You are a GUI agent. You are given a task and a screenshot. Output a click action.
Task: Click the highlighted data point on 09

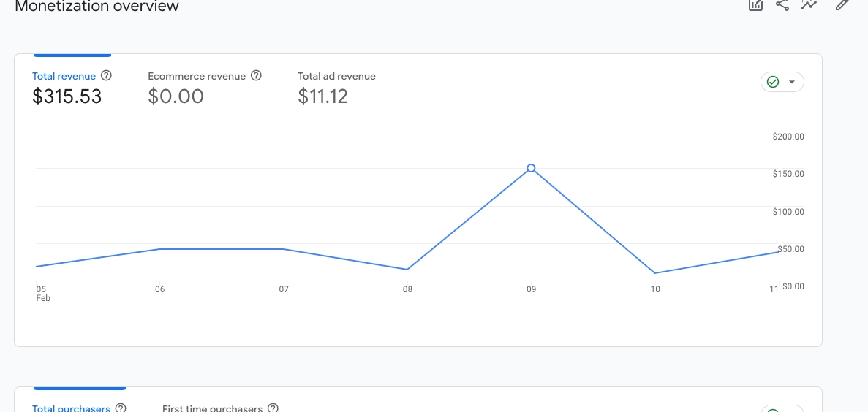[x=532, y=168]
